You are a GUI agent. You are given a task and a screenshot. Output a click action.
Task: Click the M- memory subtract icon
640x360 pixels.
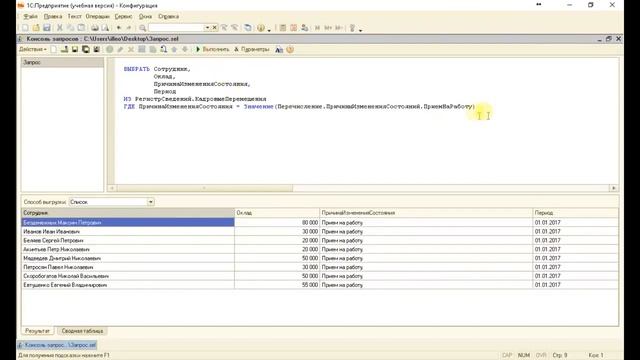[x=338, y=28]
